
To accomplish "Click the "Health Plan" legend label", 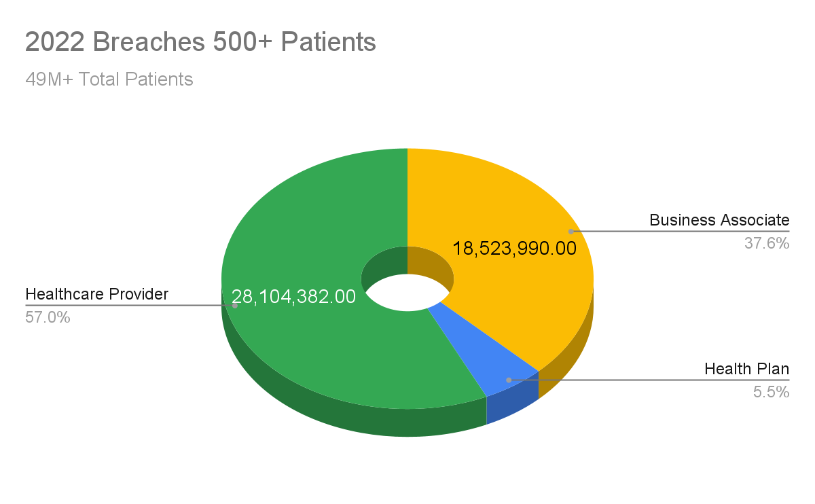I will (x=746, y=369).
